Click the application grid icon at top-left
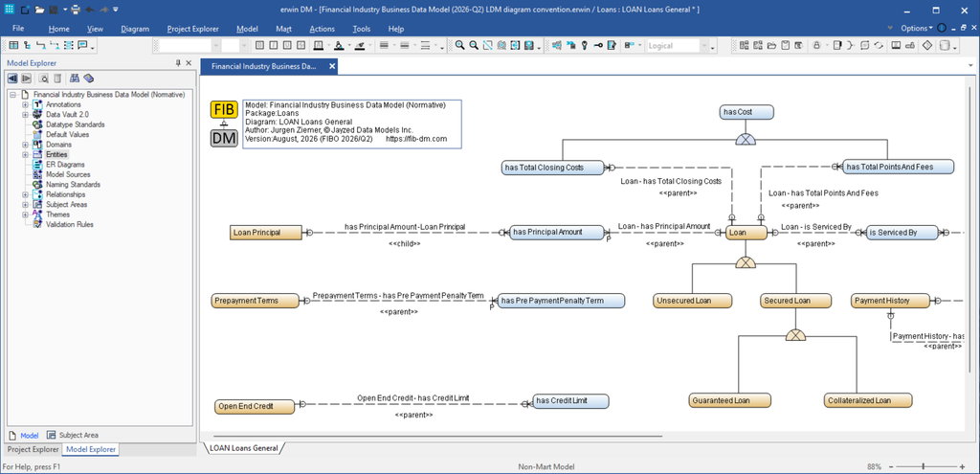The image size is (980, 474). (9, 10)
